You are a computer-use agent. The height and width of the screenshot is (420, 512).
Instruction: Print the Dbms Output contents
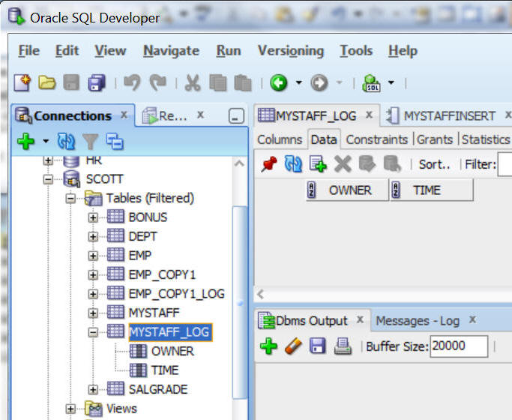click(x=343, y=346)
